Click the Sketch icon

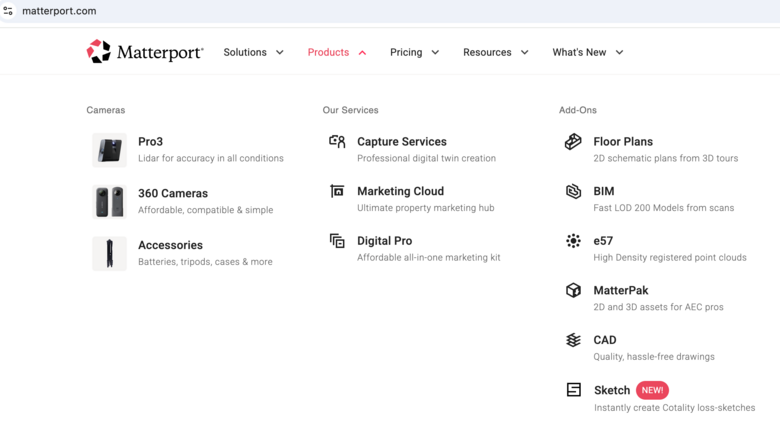click(x=573, y=390)
